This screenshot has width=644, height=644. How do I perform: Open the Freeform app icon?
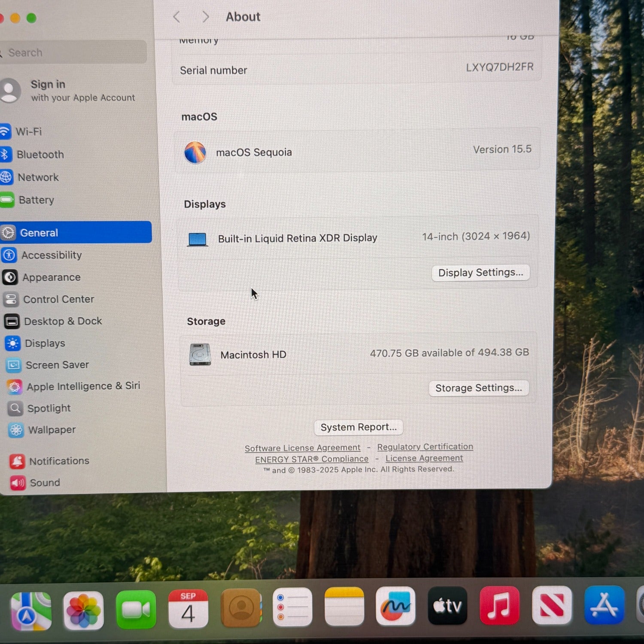[x=395, y=606]
